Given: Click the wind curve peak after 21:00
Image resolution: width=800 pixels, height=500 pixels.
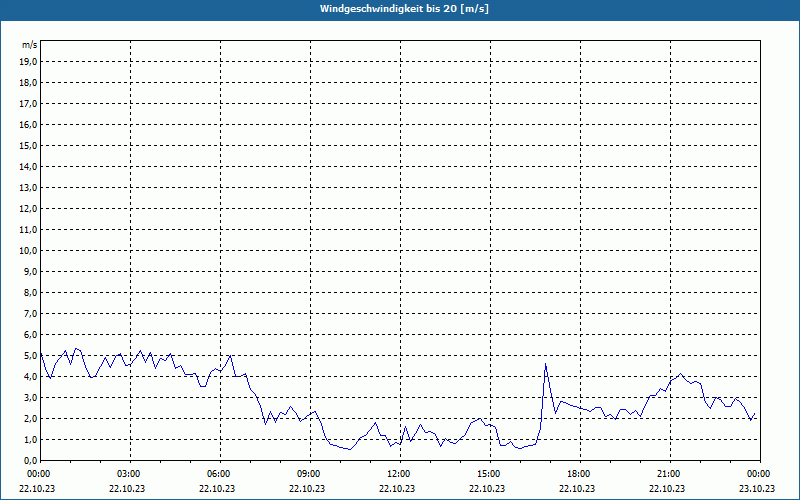Looking at the screenshot, I should click(680, 373).
